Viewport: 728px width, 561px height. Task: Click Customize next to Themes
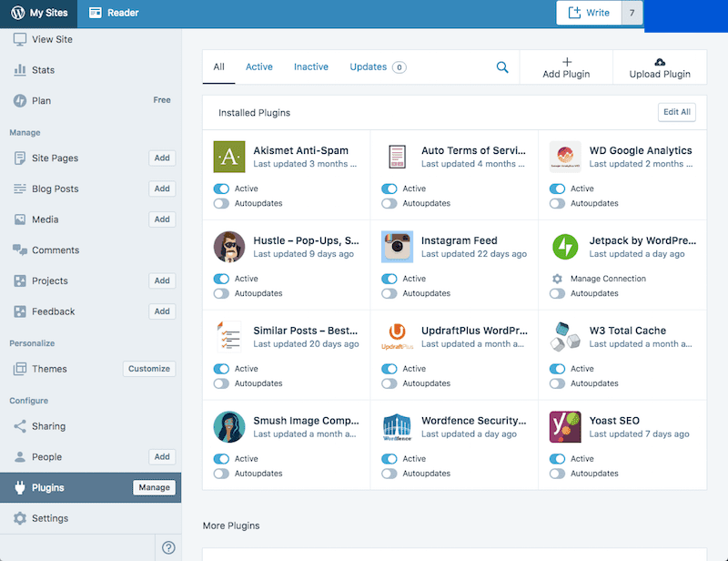(149, 369)
